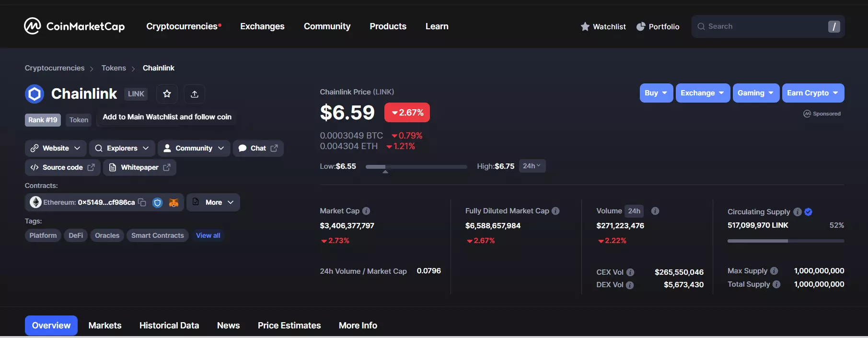Open the Community nav menu
Screen dimensions: 868x338
coord(327,26)
